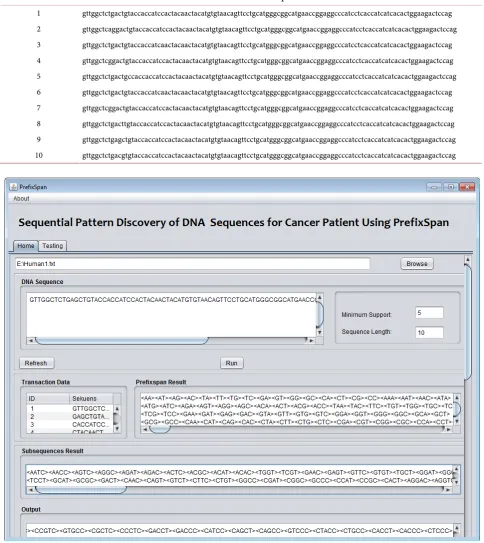Click DNA Sequence horizontal scrollbar thumb
Viewport: 484px width, 543px height.
122,341
